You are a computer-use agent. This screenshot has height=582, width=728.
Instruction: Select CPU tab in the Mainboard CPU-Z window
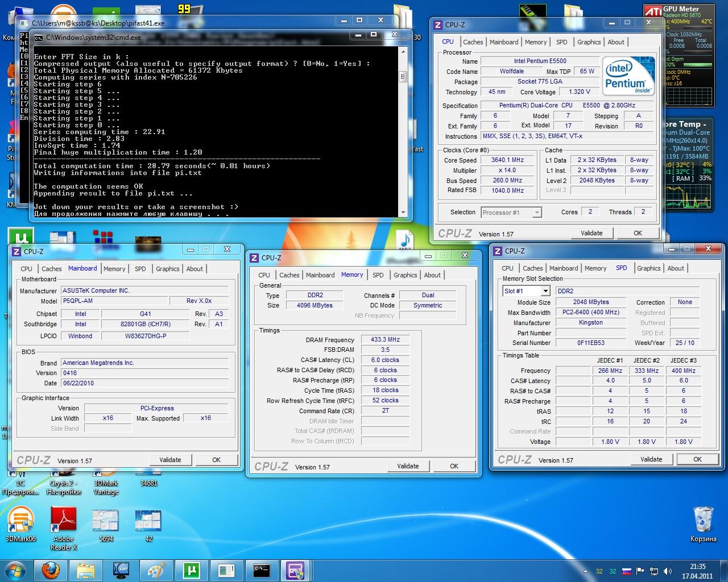pos(26,269)
